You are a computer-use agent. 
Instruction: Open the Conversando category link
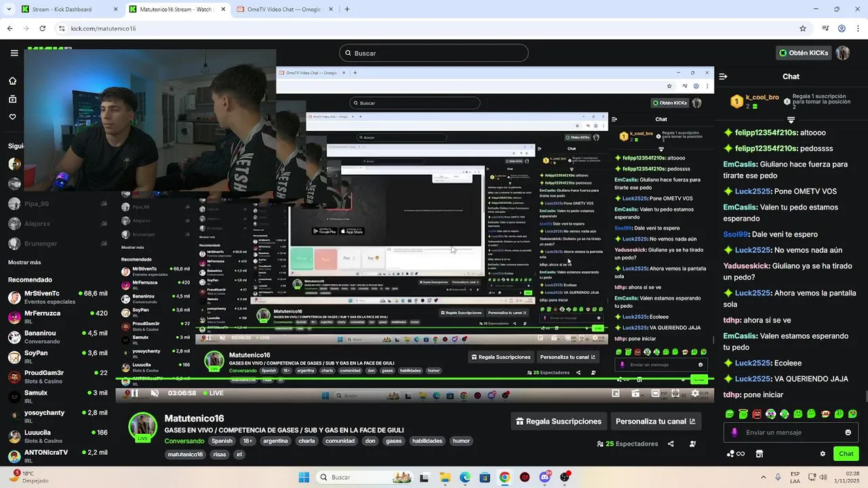184,441
